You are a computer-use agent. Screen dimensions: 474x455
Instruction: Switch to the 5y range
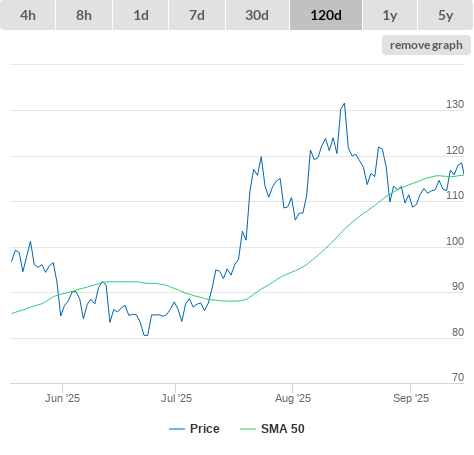point(445,15)
